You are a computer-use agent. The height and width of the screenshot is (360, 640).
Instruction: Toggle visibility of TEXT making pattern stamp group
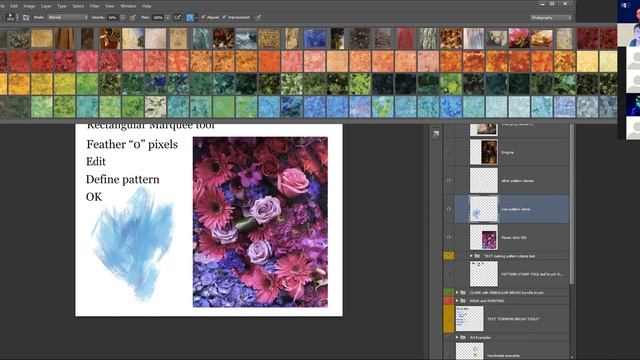pos(449,256)
